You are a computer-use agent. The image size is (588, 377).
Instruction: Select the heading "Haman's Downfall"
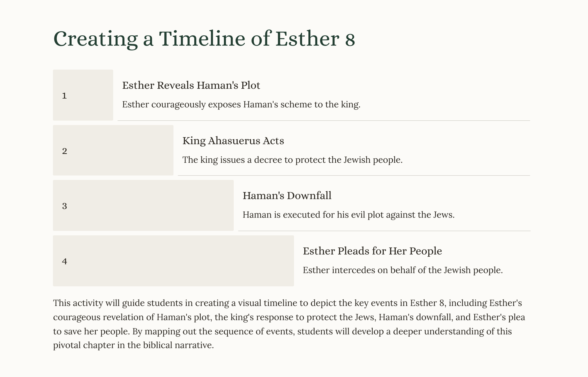pos(287,196)
